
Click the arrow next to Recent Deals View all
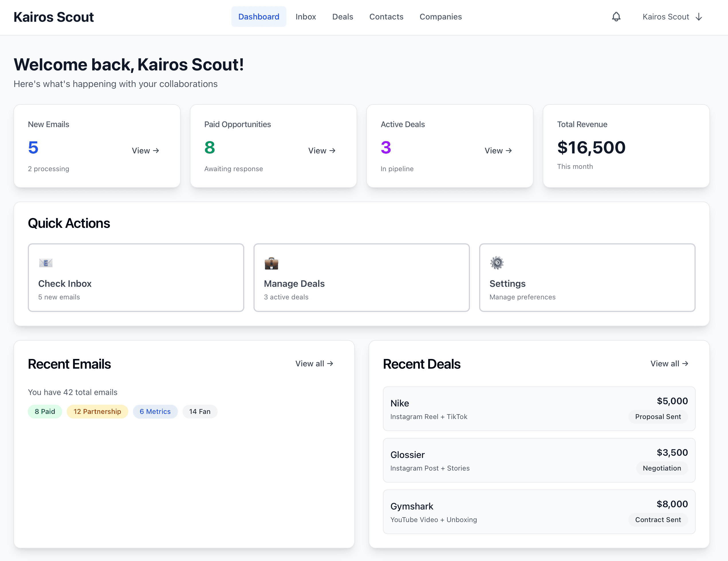point(685,364)
